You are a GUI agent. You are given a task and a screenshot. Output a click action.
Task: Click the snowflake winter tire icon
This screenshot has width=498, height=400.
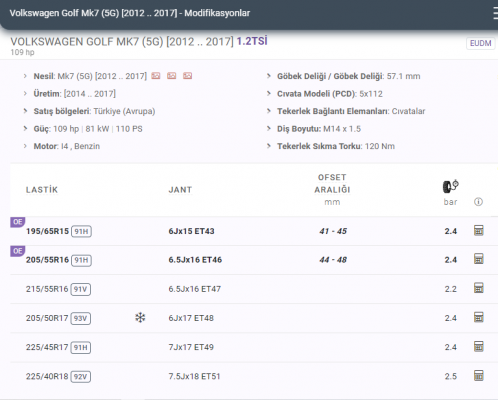[x=140, y=318]
